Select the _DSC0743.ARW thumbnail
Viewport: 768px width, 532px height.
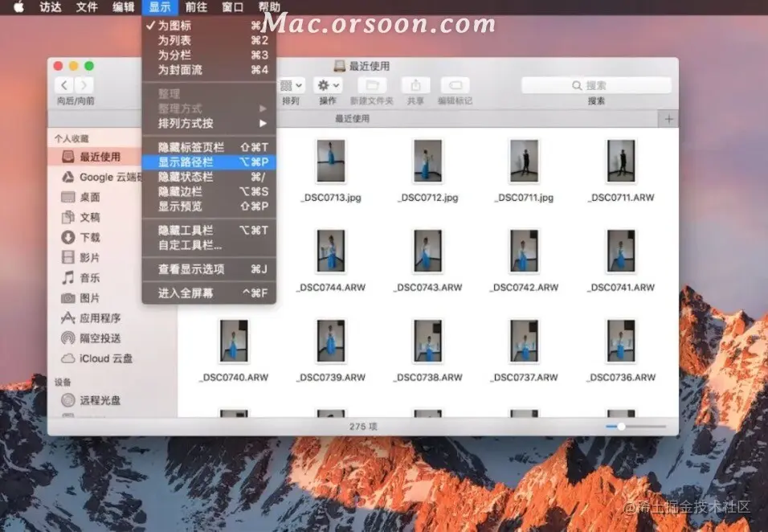(x=427, y=251)
